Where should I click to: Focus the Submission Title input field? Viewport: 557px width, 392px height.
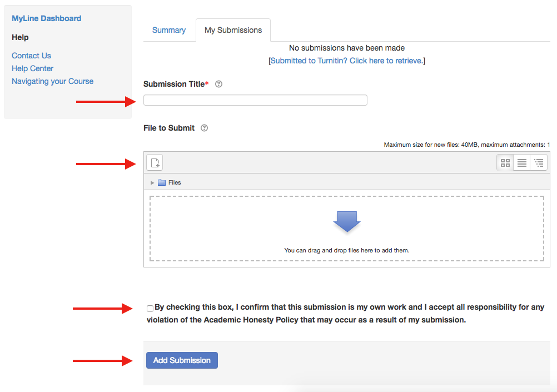point(255,100)
